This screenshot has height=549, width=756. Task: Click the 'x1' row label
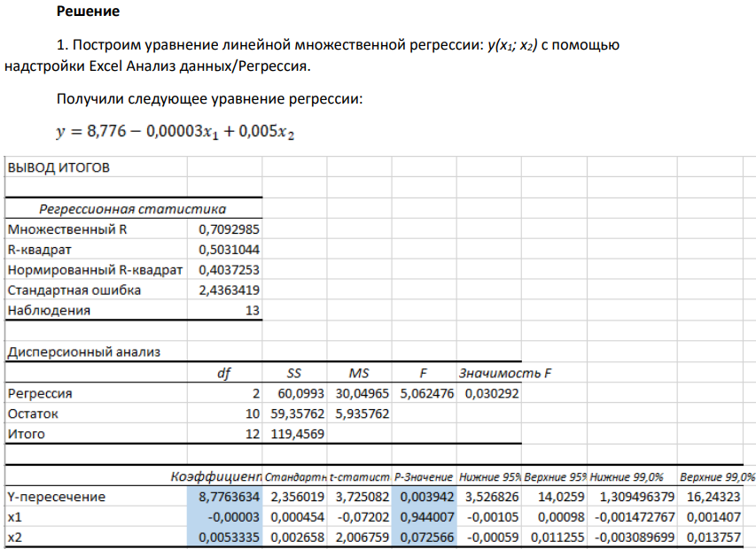click(14, 517)
